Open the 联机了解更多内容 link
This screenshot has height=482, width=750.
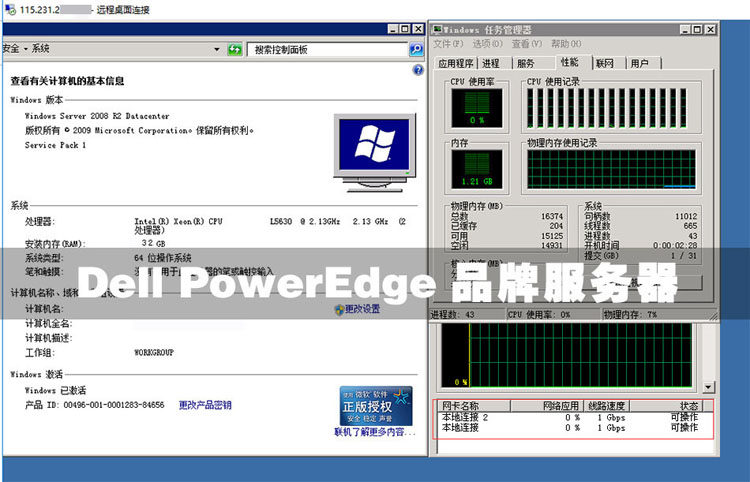pyautogui.click(x=375, y=432)
